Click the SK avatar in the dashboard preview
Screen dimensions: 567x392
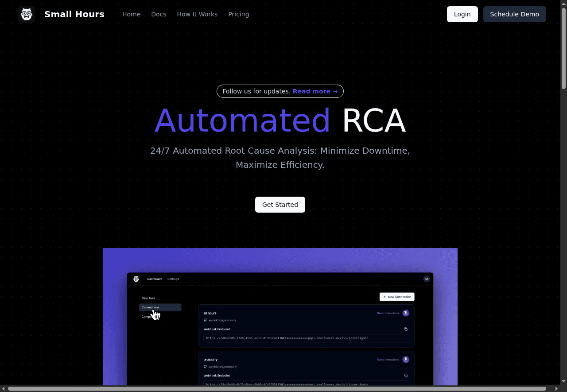426,279
